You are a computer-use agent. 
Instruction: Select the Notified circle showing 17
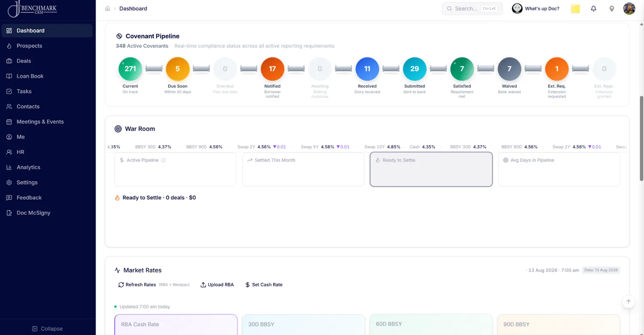click(273, 69)
